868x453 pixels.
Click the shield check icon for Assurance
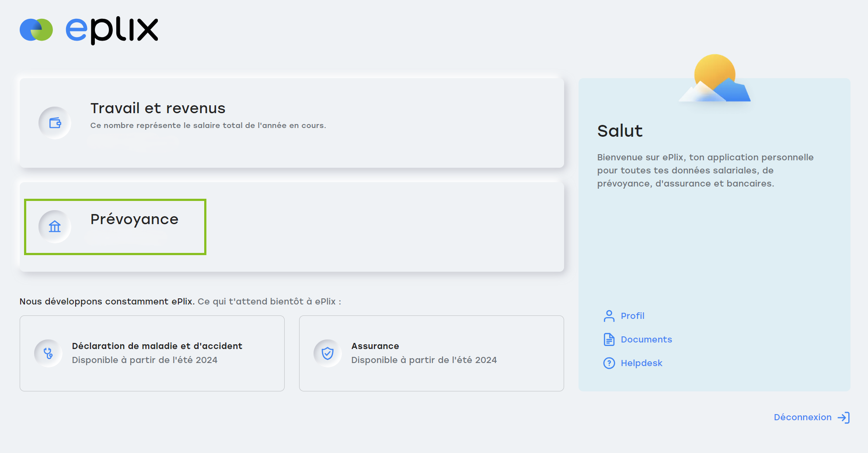(x=328, y=353)
